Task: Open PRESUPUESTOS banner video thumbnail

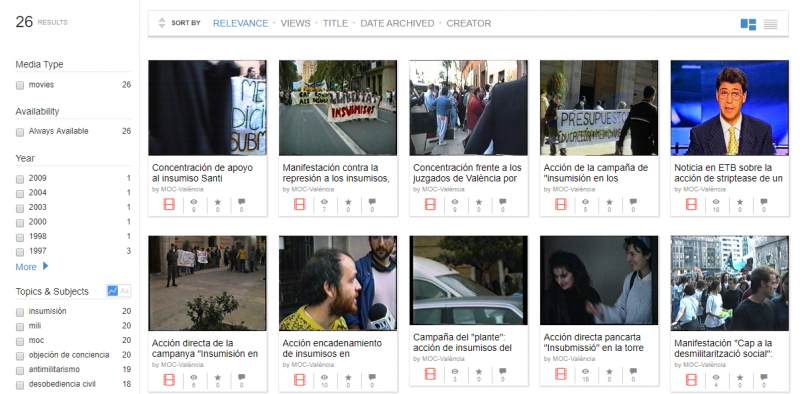Action: (599, 108)
